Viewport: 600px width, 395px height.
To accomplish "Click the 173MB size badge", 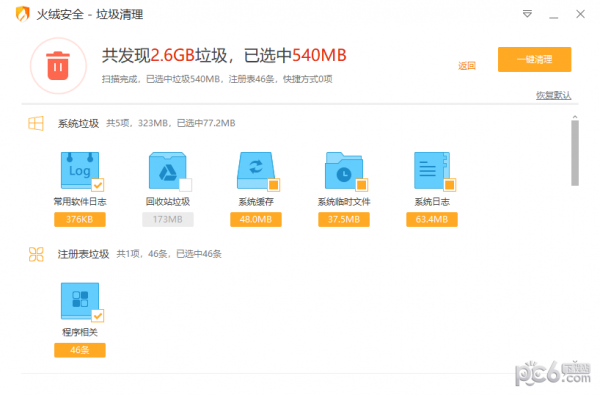I will pyautogui.click(x=168, y=219).
